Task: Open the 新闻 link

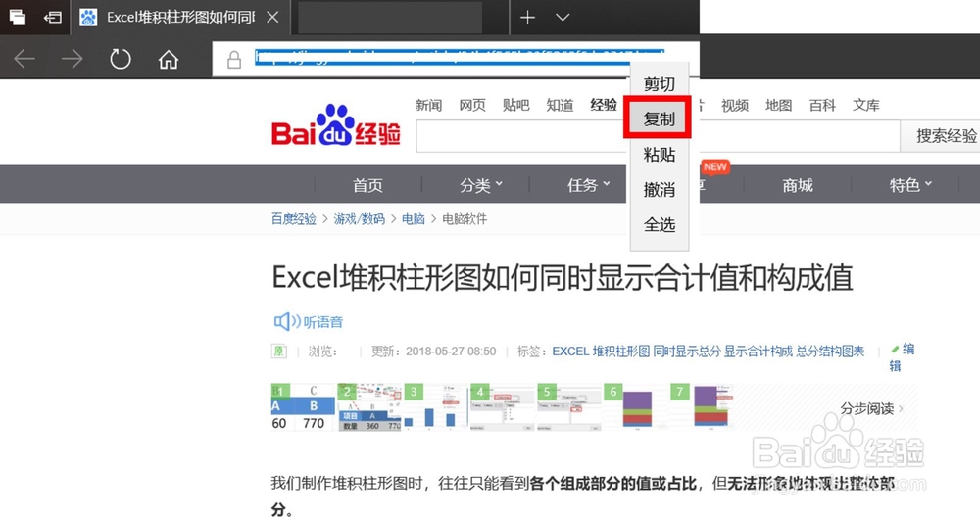Action: tap(429, 105)
